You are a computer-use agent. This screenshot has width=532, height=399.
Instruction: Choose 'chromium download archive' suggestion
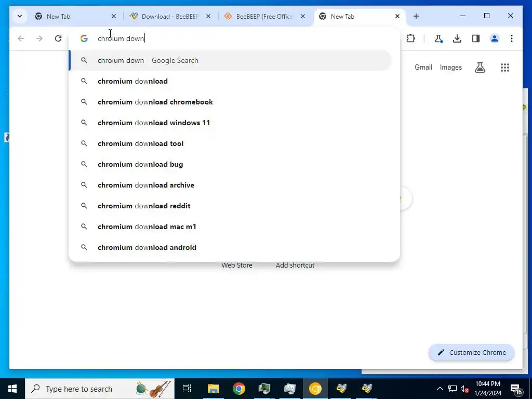231,185
